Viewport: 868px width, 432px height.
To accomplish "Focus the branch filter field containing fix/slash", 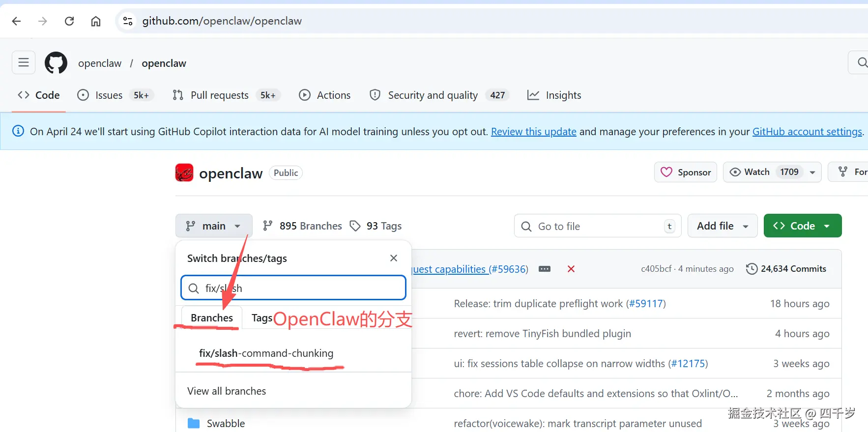I will (293, 288).
